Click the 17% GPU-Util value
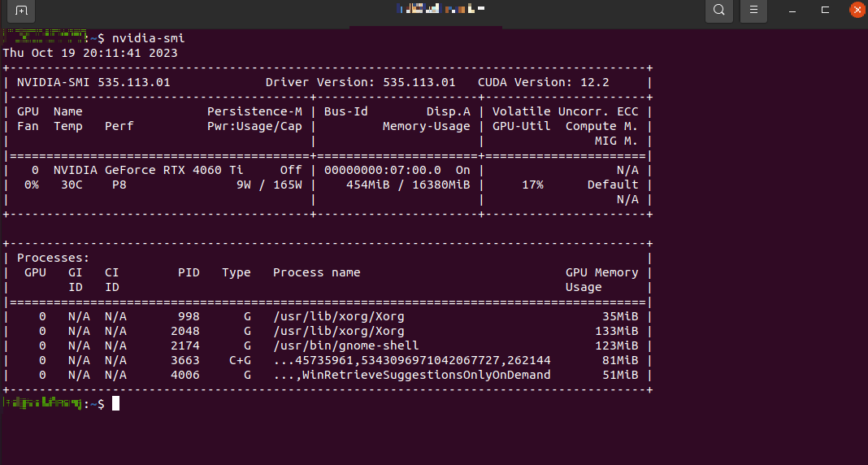 pos(532,185)
